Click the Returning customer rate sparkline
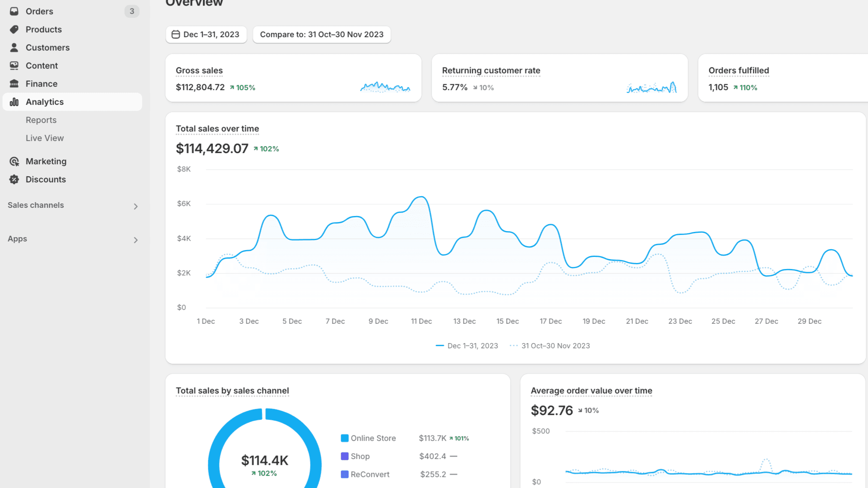868x488 pixels. click(x=652, y=87)
